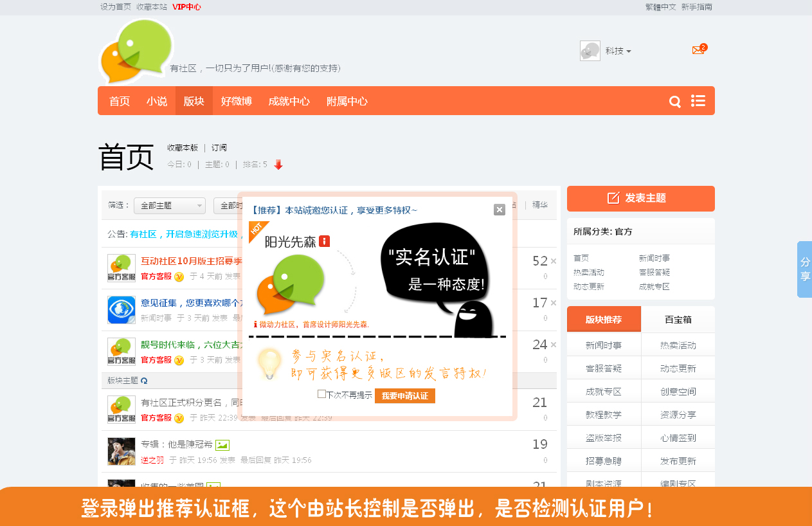812x526 pixels.
Task: Click the 设为首页 link
Action: pyautogui.click(x=116, y=7)
